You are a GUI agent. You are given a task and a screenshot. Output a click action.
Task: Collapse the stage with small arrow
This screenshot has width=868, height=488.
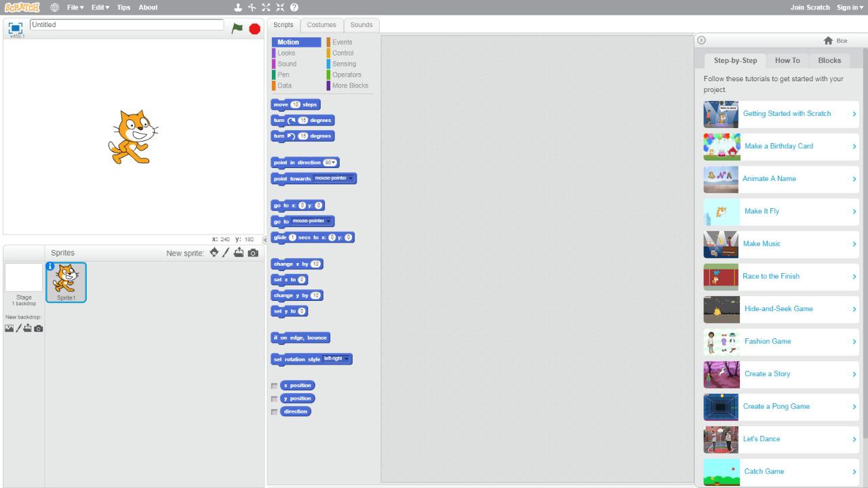(x=264, y=240)
